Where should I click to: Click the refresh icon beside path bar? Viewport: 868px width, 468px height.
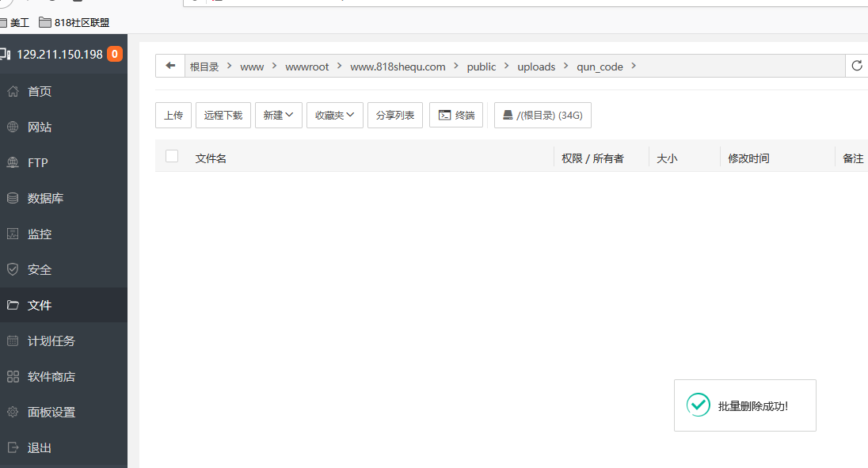click(856, 66)
